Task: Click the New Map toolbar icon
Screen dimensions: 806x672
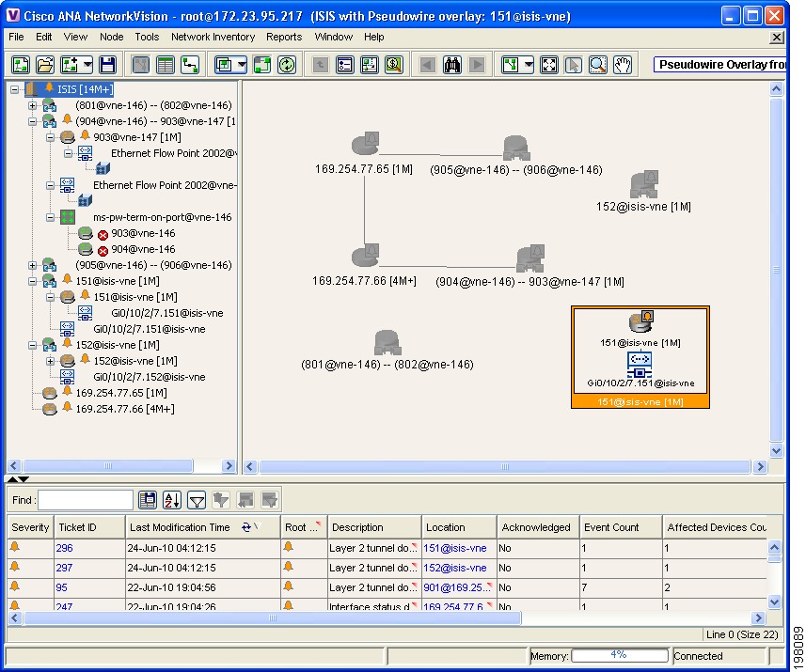Action: tap(21, 65)
